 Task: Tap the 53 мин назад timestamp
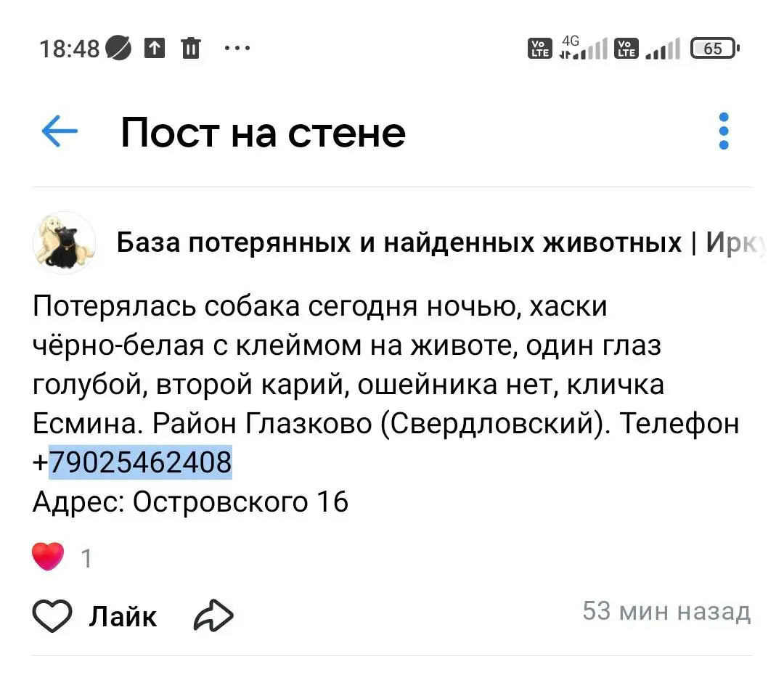pos(666,611)
